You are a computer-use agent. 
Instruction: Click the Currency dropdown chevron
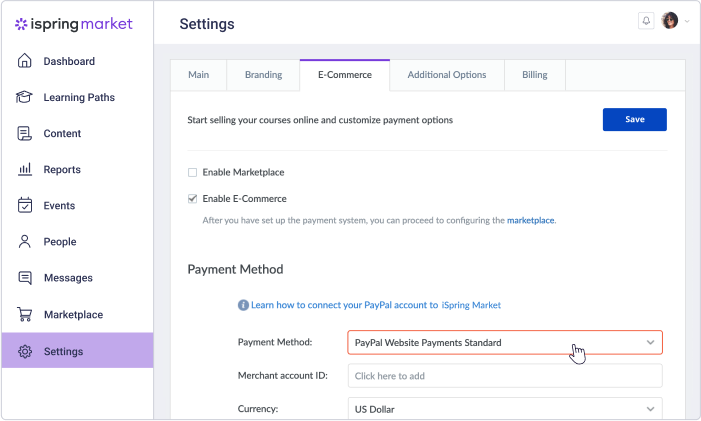(x=650, y=409)
